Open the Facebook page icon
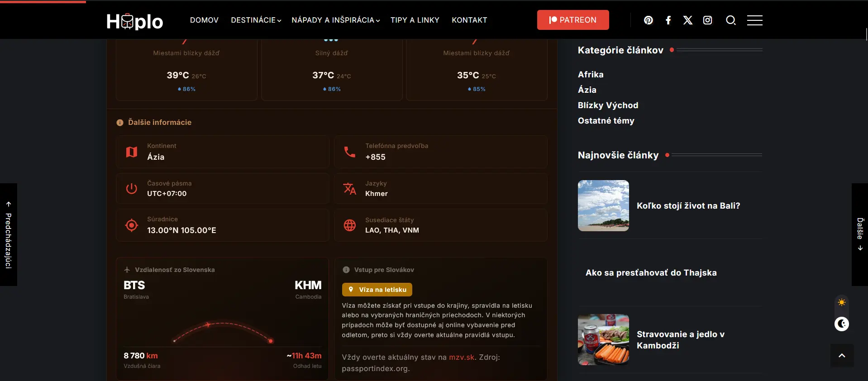This screenshot has width=868, height=381. tap(668, 20)
